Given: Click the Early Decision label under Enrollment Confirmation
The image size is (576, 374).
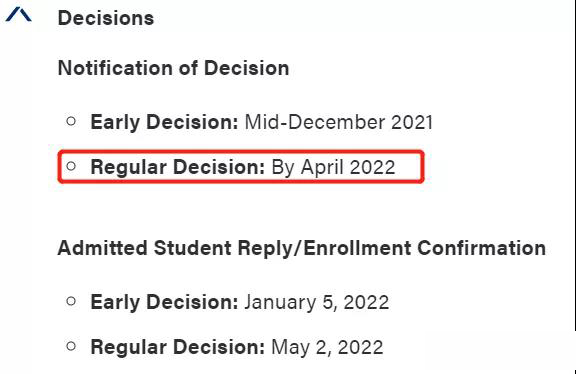Looking at the screenshot, I should [165, 302].
